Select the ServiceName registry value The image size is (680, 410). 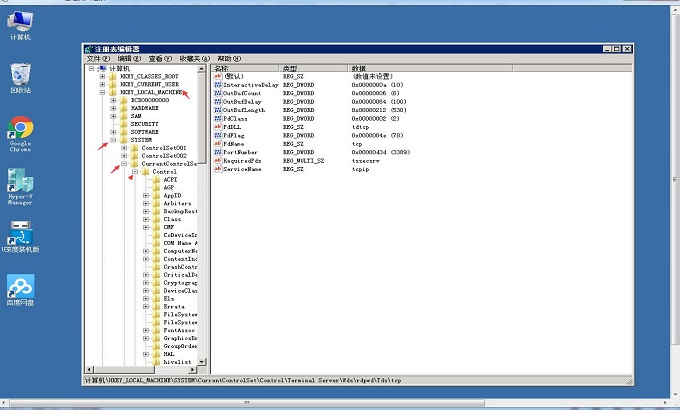coord(245,169)
